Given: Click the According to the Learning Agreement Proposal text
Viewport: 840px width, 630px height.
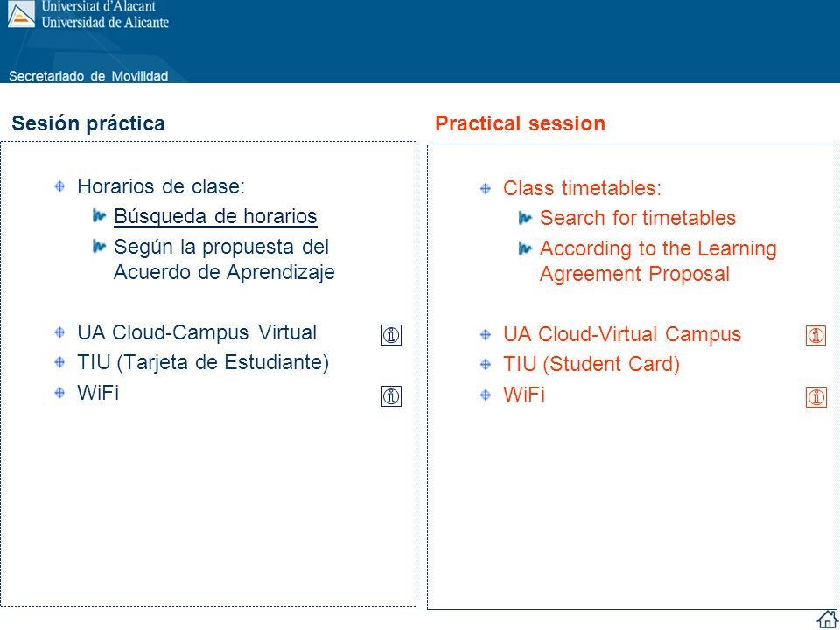Looking at the screenshot, I should tap(658, 261).
